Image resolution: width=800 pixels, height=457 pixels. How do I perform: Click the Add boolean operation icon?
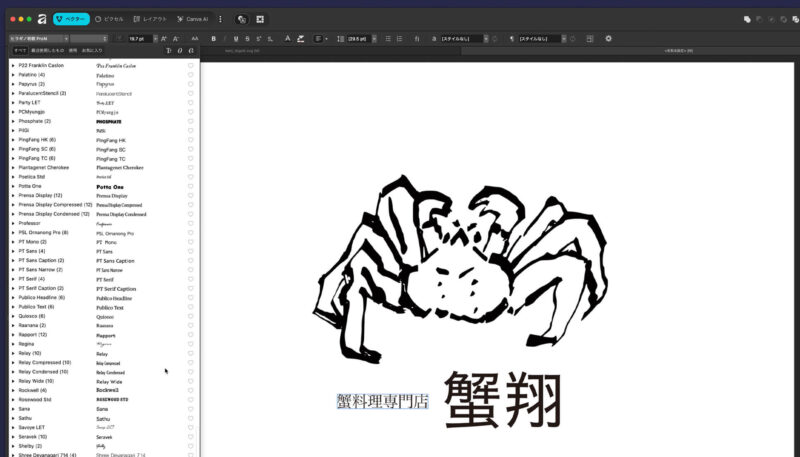click(x=747, y=19)
